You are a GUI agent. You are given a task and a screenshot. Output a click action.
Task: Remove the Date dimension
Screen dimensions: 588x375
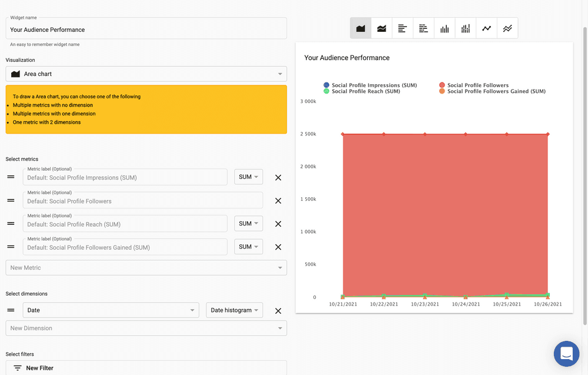point(278,311)
